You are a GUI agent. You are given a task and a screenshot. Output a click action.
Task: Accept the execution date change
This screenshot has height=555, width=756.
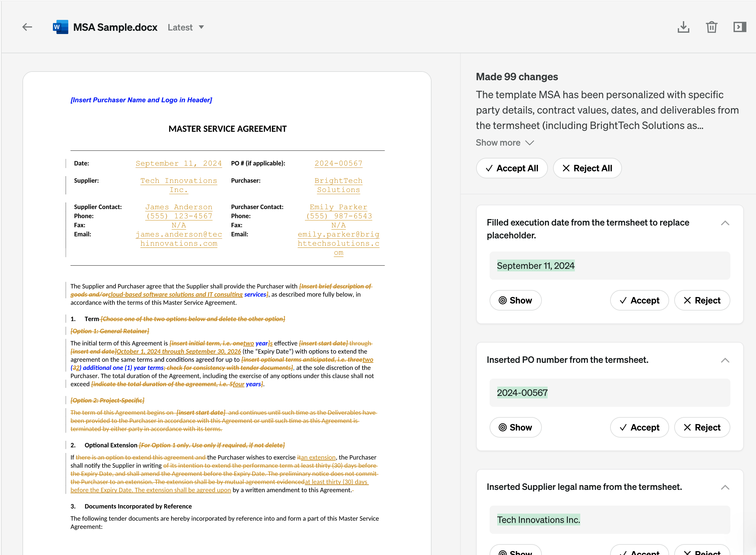click(x=639, y=300)
